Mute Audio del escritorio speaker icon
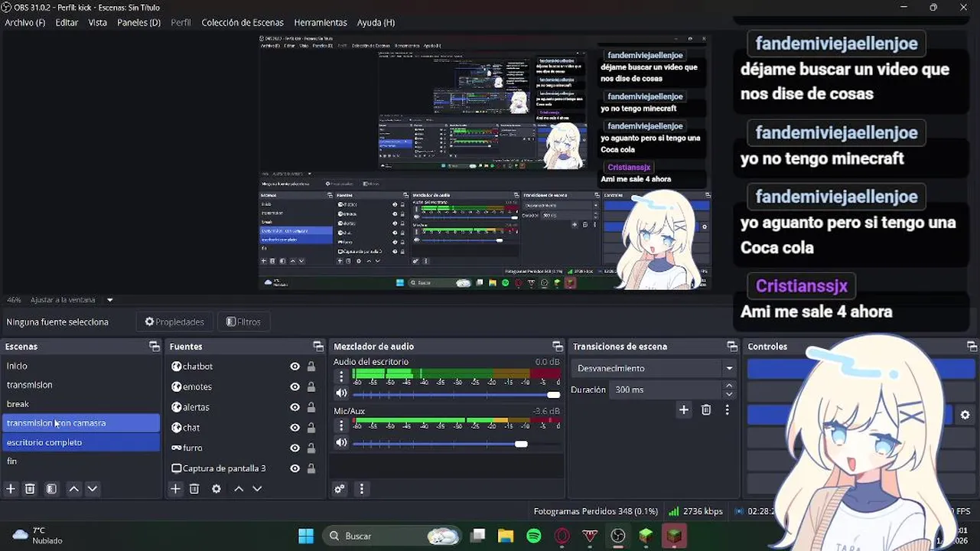 341,393
